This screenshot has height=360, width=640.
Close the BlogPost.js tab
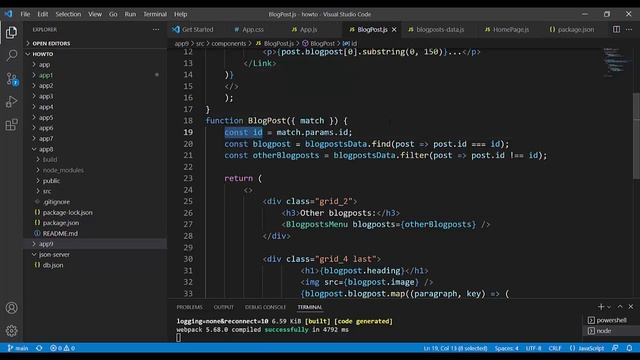point(394,29)
